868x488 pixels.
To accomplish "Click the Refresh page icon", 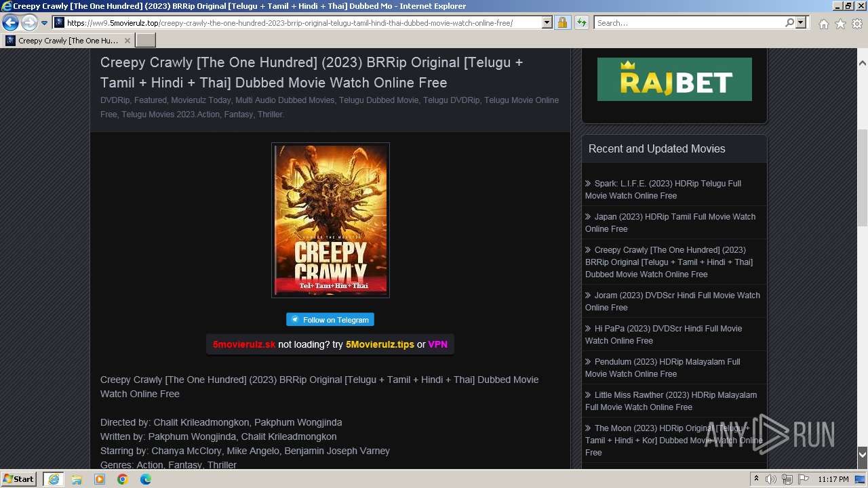I will pos(581,23).
